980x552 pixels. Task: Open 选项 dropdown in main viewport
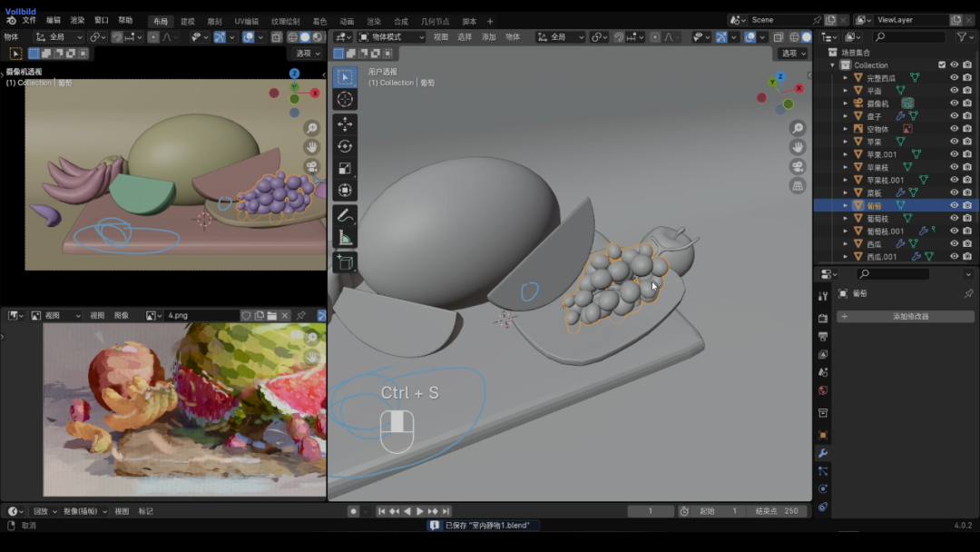tap(794, 54)
